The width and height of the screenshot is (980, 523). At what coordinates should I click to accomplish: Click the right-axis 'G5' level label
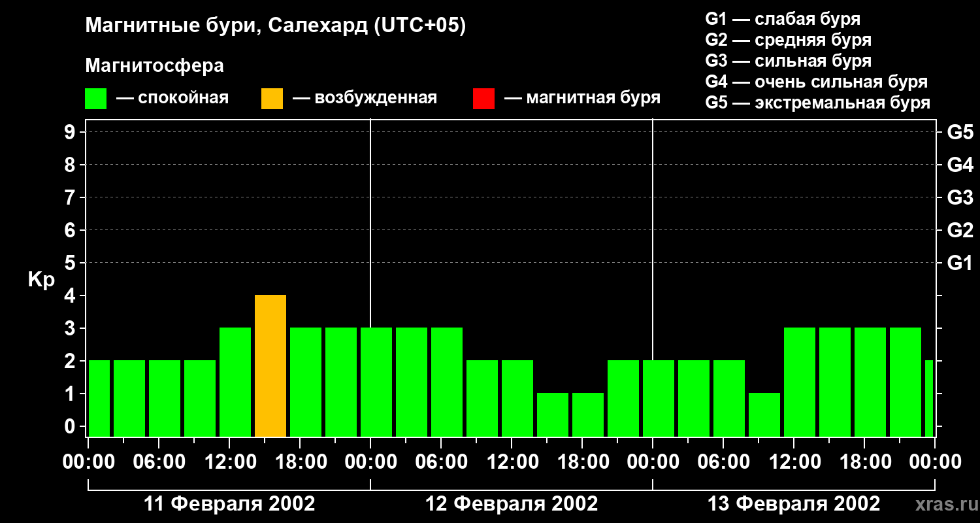[x=960, y=132]
